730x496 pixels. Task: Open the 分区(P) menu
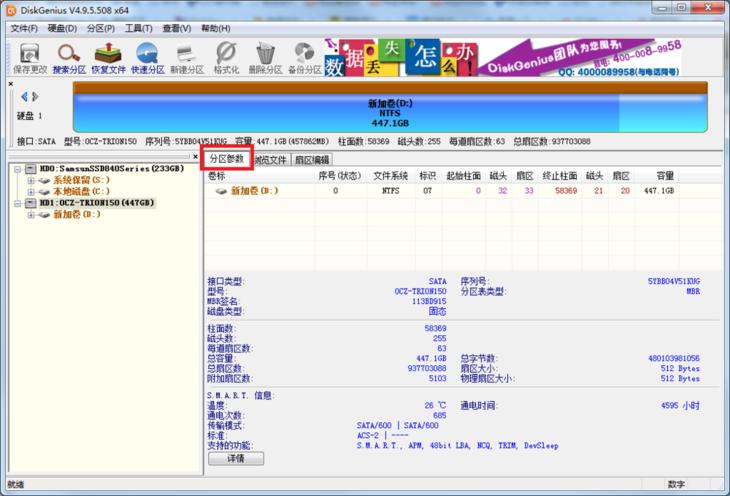coord(101,28)
